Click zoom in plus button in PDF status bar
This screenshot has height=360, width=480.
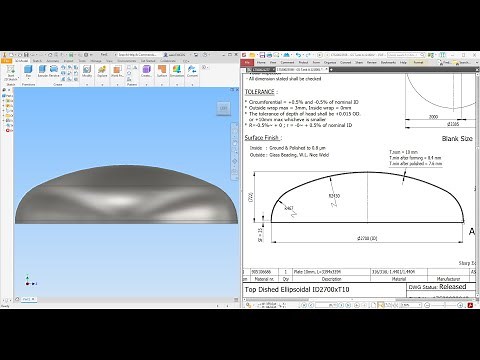461,305
